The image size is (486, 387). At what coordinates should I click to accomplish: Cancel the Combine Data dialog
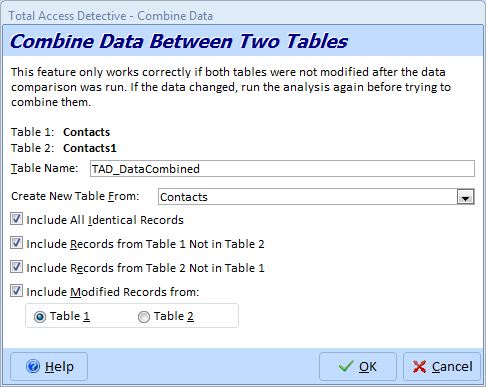point(442,366)
